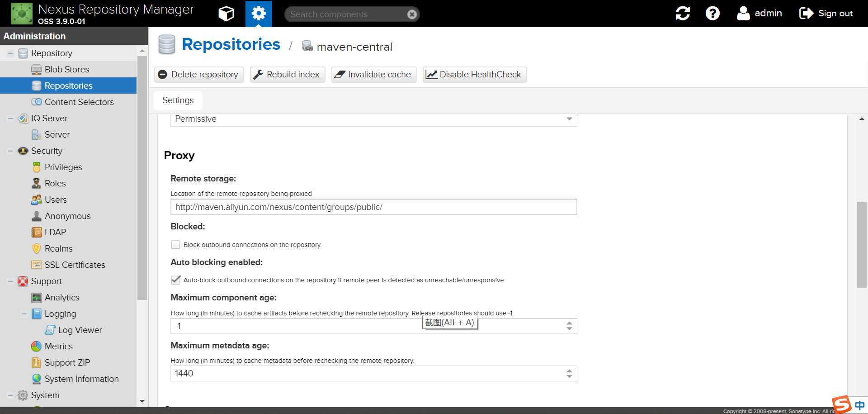Click the admin user account icon

coord(743,13)
